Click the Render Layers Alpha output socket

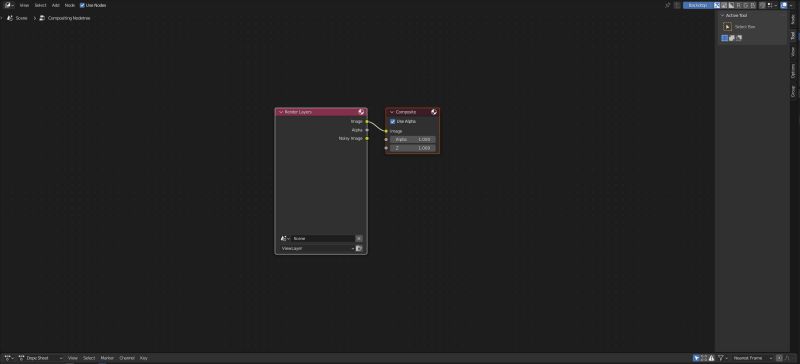tap(367, 130)
